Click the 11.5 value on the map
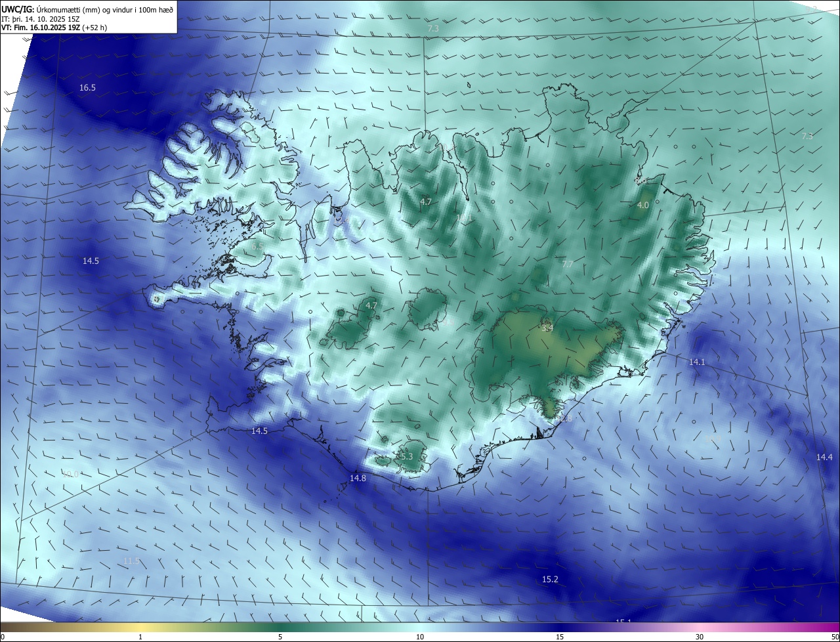840x642 pixels. click(131, 561)
